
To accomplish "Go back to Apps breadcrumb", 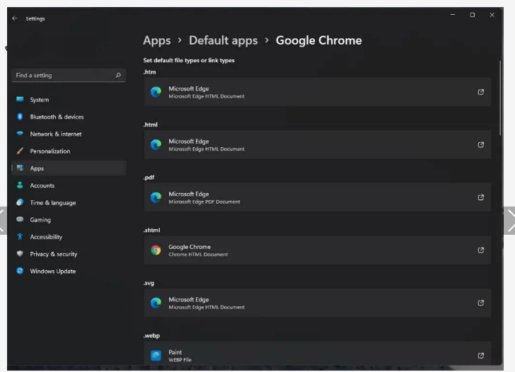I will tap(157, 41).
